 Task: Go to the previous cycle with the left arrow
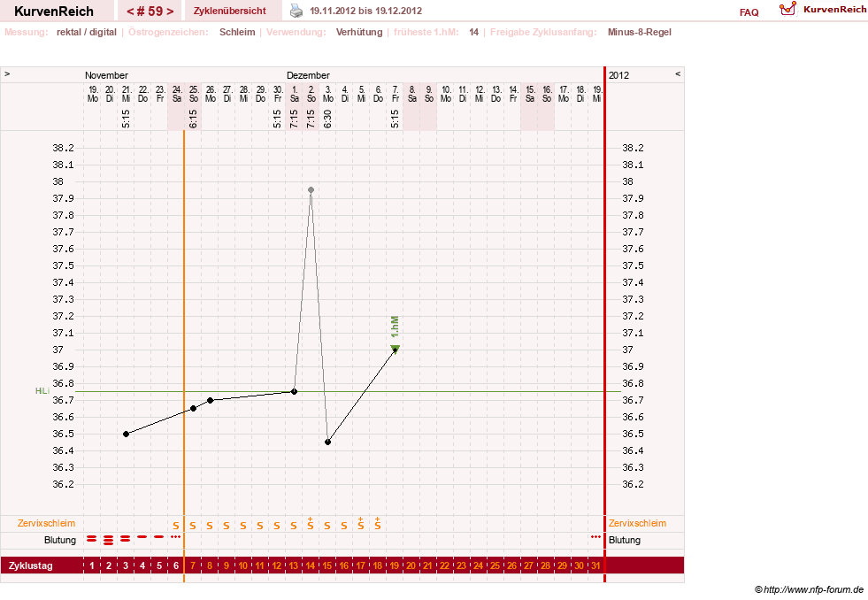coord(130,12)
